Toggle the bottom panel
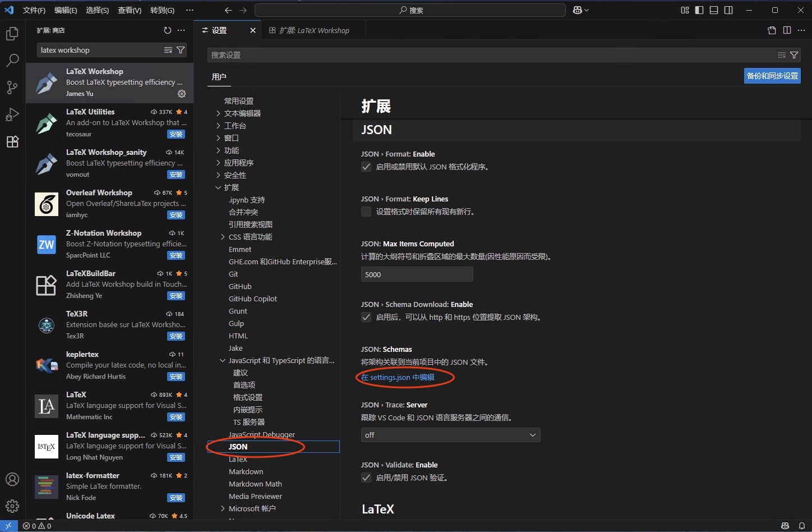This screenshot has width=812, height=532. coord(714,10)
